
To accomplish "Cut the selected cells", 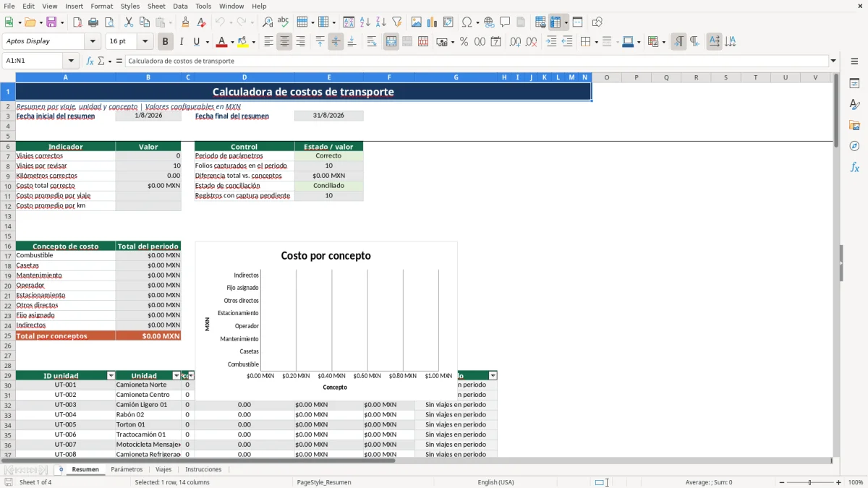I will point(129,22).
